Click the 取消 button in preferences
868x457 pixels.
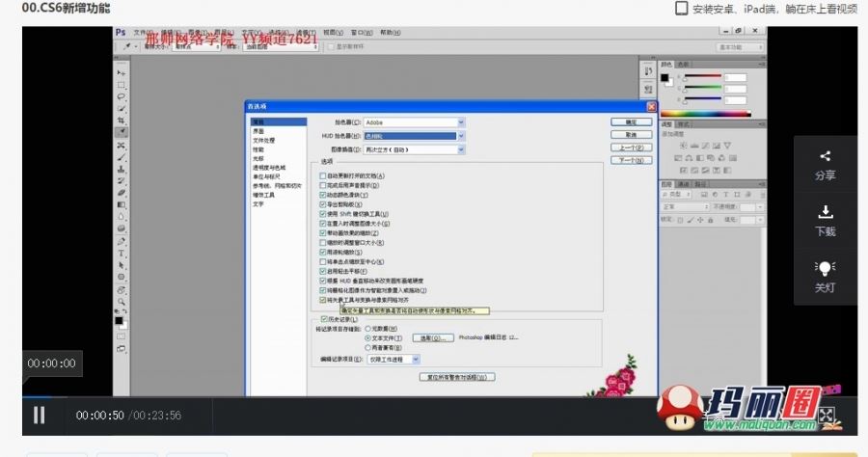click(631, 134)
